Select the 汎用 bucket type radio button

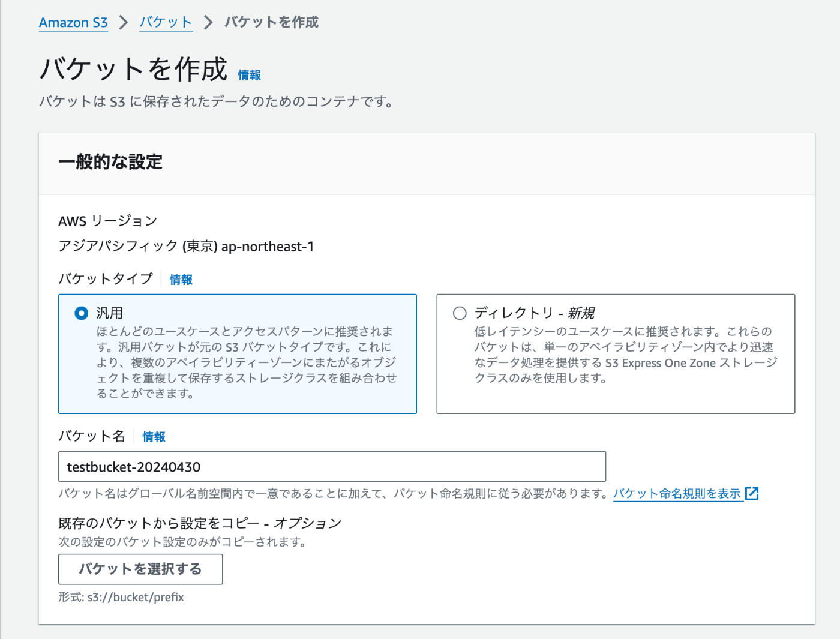point(81,313)
